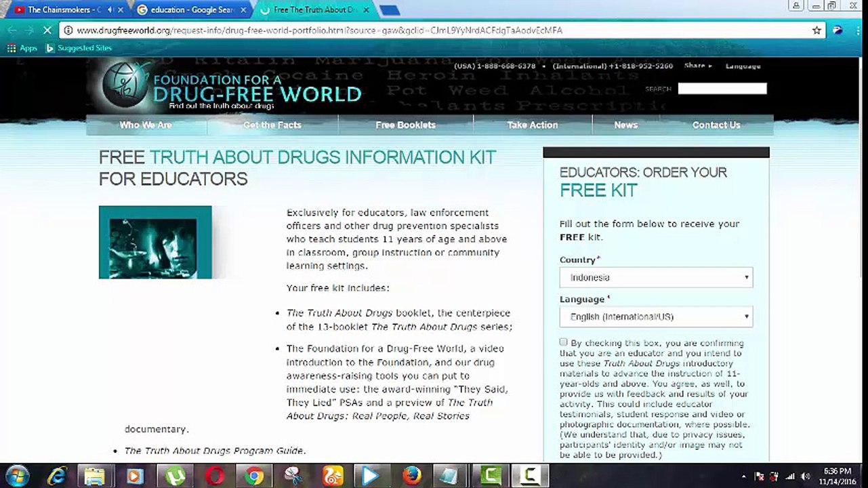This screenshot has height=488, width=868.
Task: Open the Get the Facts menu
Action: coord(272,125)
